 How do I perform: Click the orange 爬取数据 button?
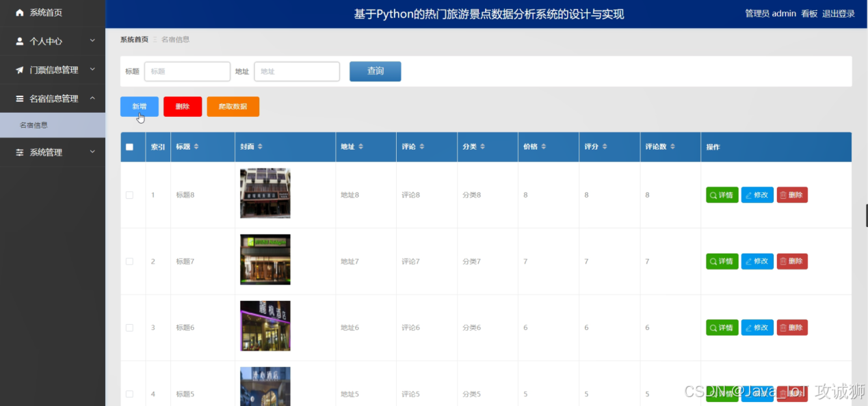(x=233, y=107)
